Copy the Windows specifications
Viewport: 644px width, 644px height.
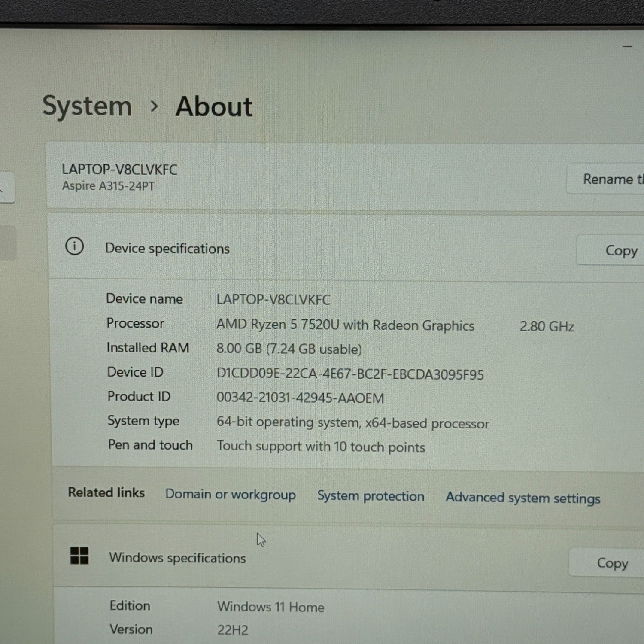tap(612, 562)
